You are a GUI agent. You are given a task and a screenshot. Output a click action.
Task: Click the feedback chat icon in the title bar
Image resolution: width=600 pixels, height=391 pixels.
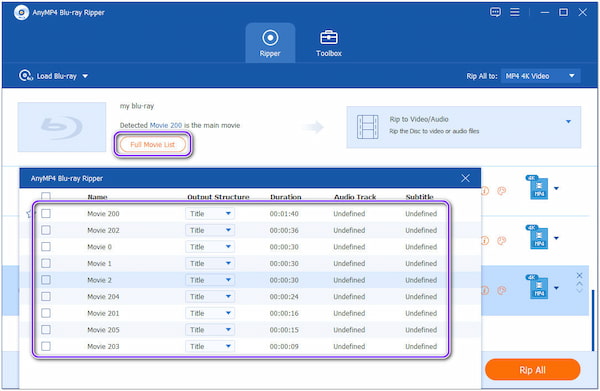[x=495, y=12]
